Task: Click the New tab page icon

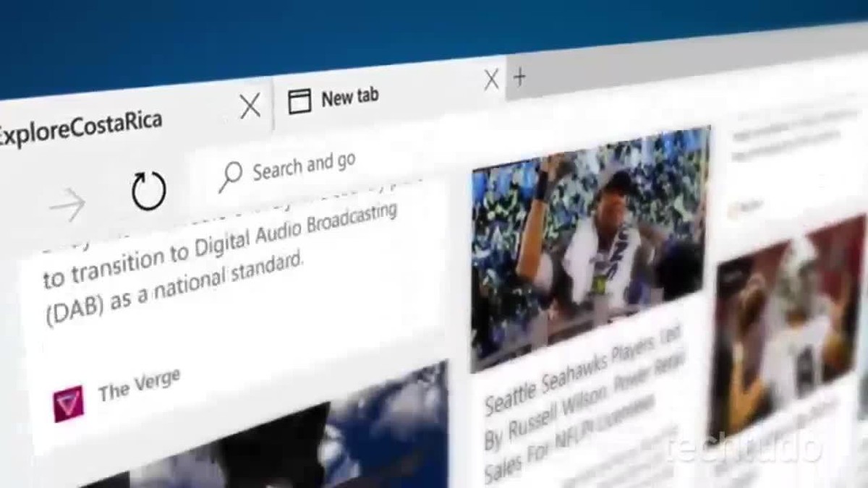Action: pyautogui.click(x=299, y=102)
